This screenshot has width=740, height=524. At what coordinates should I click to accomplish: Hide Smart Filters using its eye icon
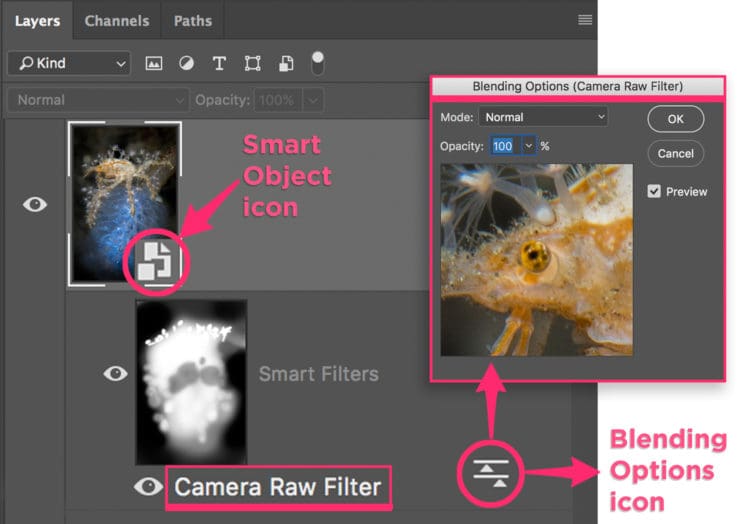tap(116, 373)
